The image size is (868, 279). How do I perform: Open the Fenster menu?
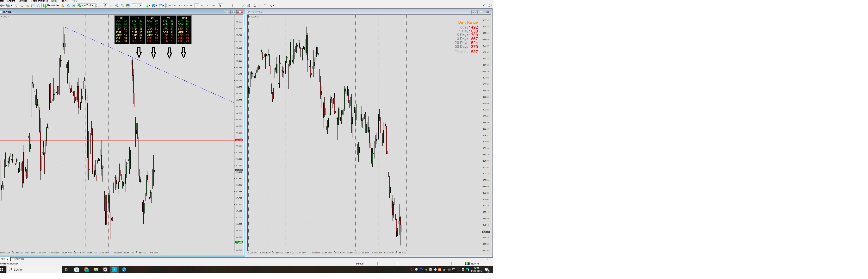pyautogui.click(x=65, y=1)
